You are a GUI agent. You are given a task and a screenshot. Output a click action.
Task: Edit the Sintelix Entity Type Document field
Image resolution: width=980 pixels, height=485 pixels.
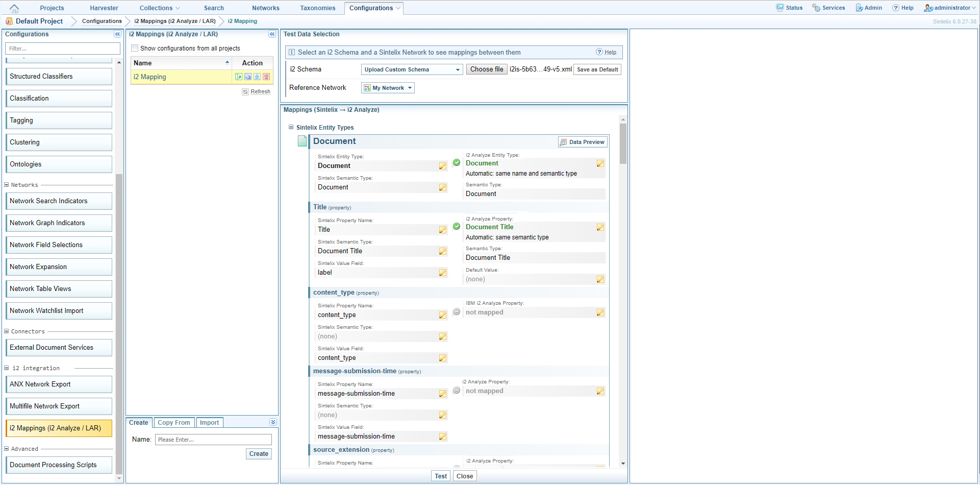[x=443, y=166]
